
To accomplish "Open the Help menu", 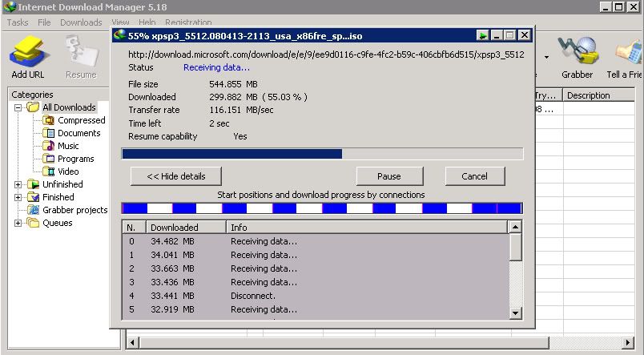I will 147,22.
